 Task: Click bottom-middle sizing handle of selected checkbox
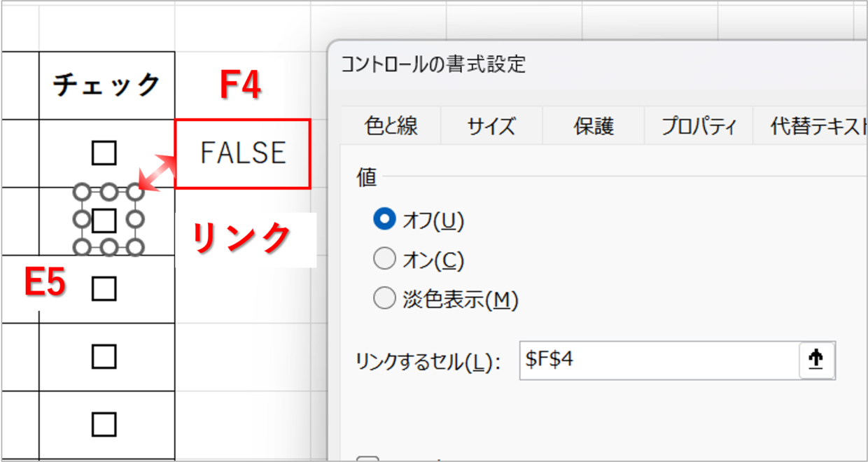(x=108, y=246)
